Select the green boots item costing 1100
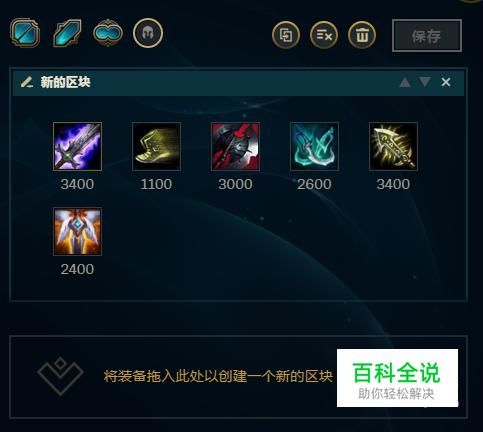 (156, 146)
